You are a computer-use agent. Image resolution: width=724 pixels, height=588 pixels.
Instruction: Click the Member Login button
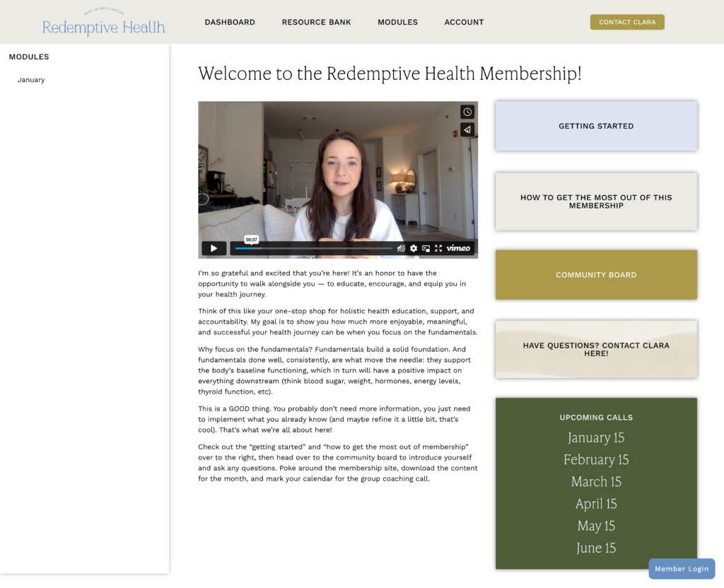(x=682, y=569)
